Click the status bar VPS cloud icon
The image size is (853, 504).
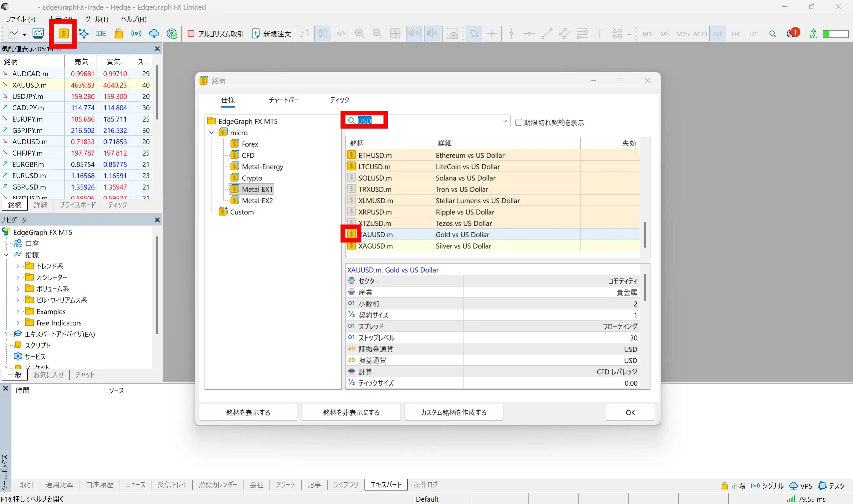point(794,486)
